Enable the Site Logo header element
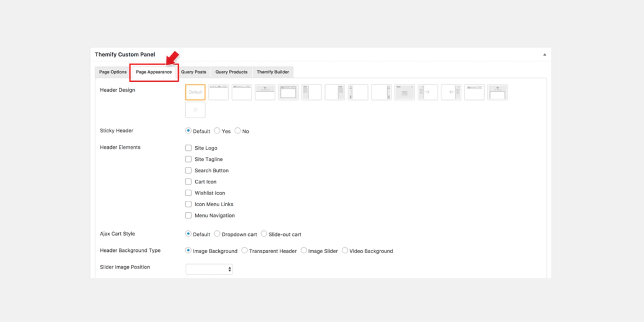The image size is (644, 322). point(188,148)
